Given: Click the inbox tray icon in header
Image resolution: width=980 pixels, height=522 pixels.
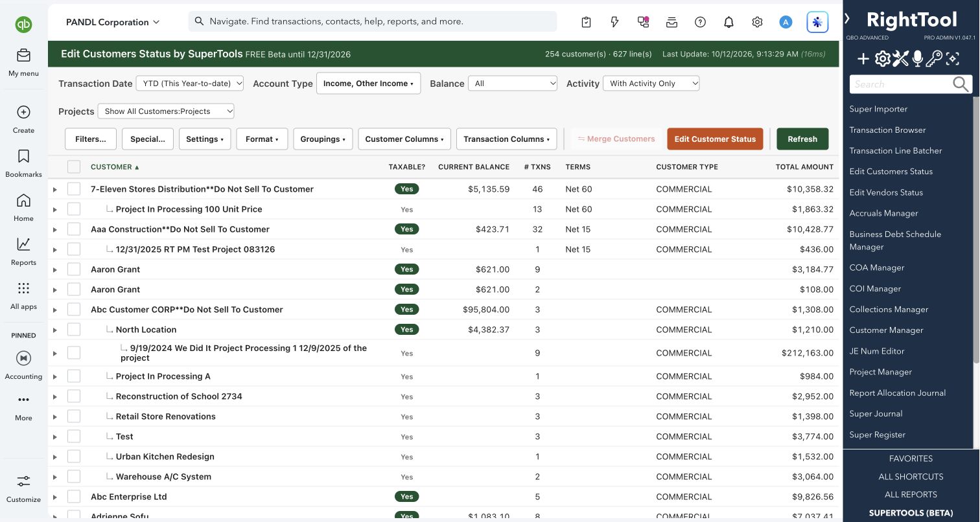Looking at the screenshot, I should click(671, 22).
